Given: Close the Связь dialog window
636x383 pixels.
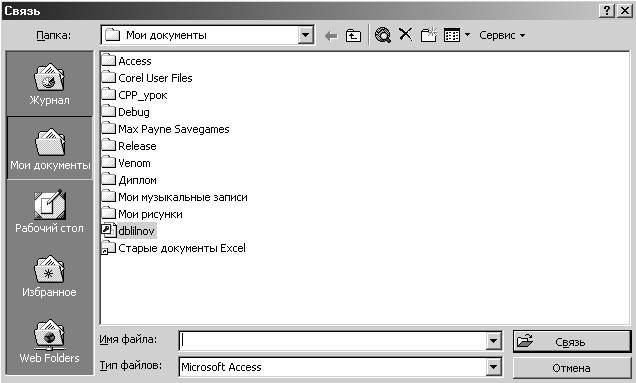Looking at the screenshot, I should pos(625,11).
